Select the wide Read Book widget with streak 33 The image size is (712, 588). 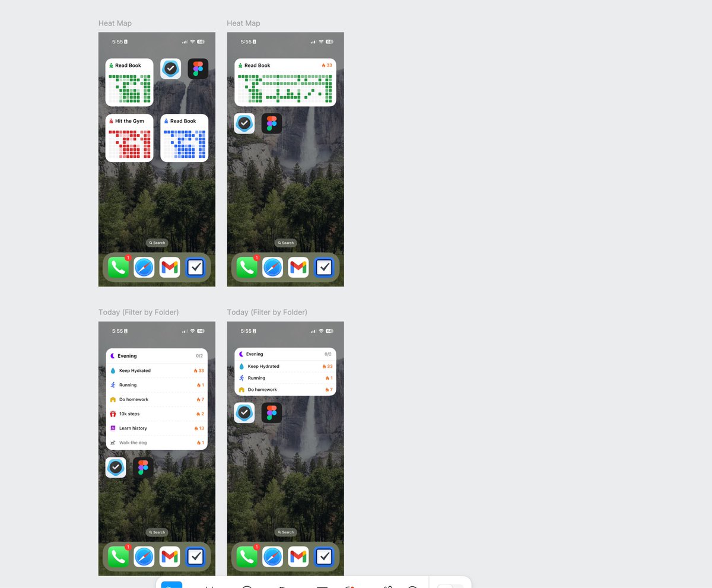coord(285,82)
